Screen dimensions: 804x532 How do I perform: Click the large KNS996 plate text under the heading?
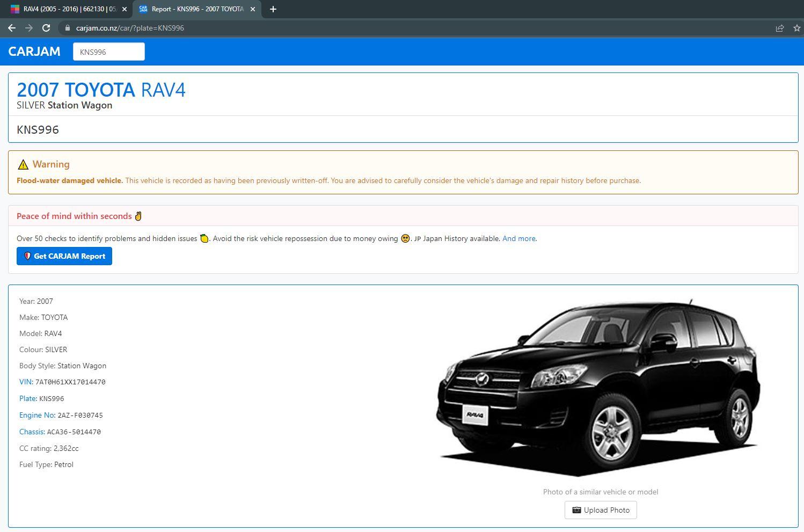[38, 129]
